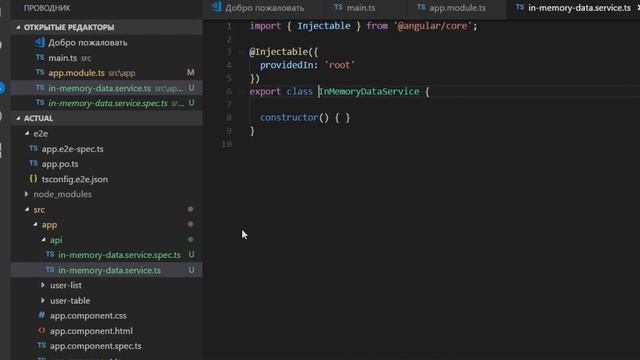Click TS icon on app.module.ts tab
The image size is (640, 360).
tap(421, 7)
